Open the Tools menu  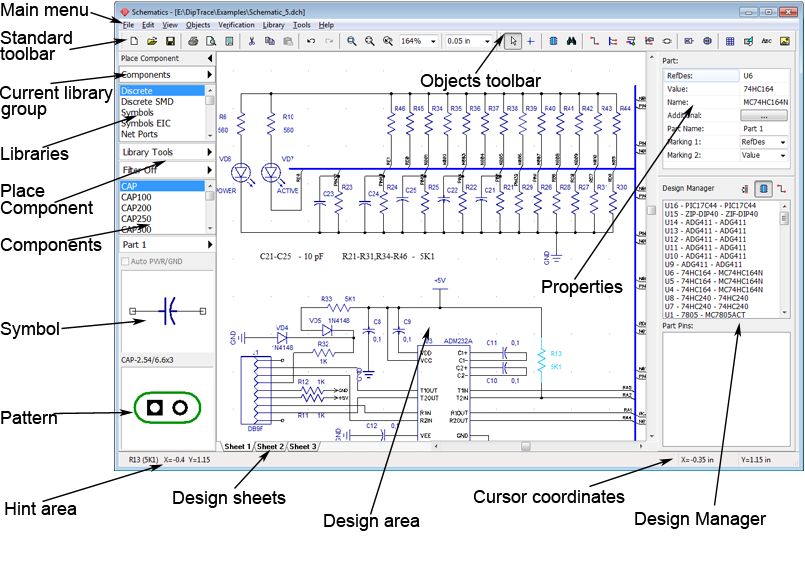[x=301, y=25]
